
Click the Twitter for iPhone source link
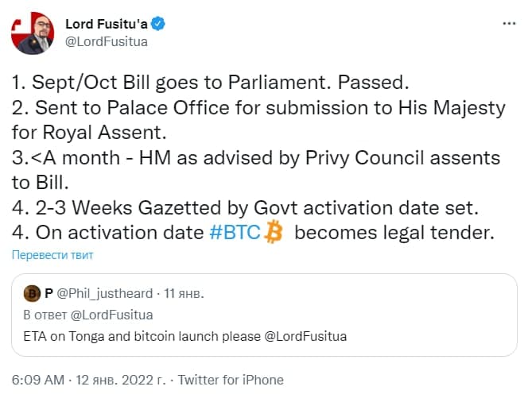(x=231, y=380)
